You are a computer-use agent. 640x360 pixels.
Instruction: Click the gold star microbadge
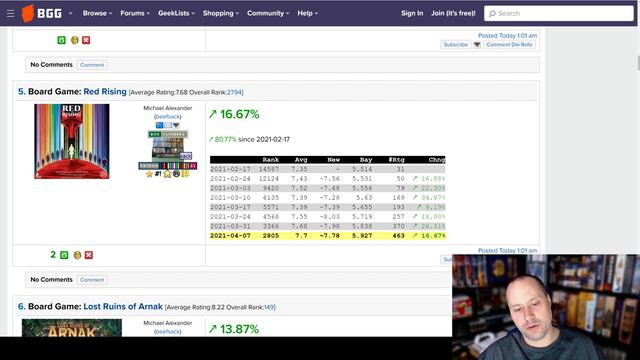149,174
